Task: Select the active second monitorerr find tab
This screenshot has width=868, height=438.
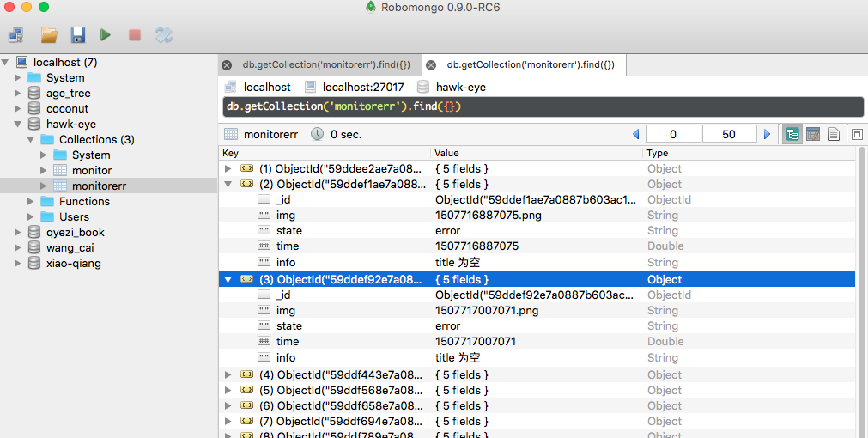Action: tap(531, 64)
